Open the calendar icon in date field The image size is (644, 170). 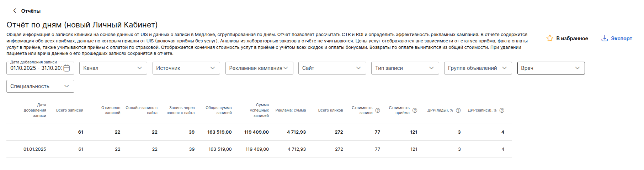(x=66, y=68)
